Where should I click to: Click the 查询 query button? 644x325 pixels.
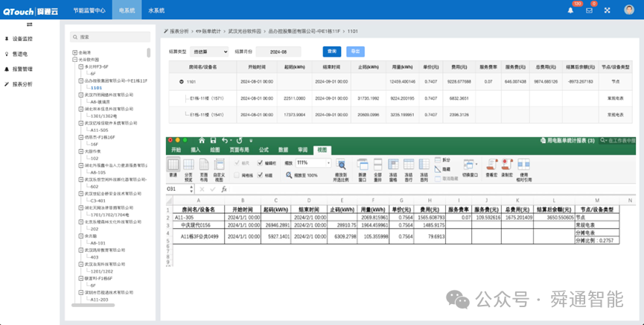332,51
